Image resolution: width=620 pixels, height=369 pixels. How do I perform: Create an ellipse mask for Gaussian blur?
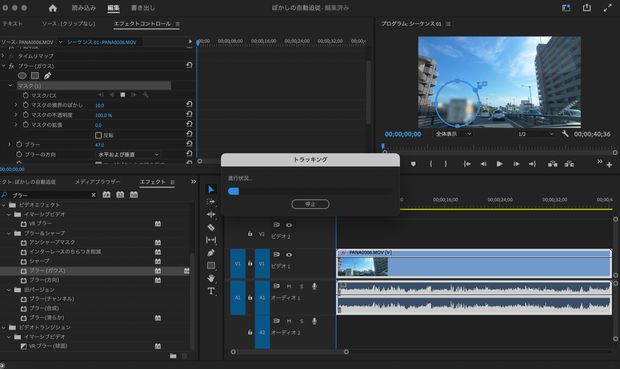(x=22, y=76)
